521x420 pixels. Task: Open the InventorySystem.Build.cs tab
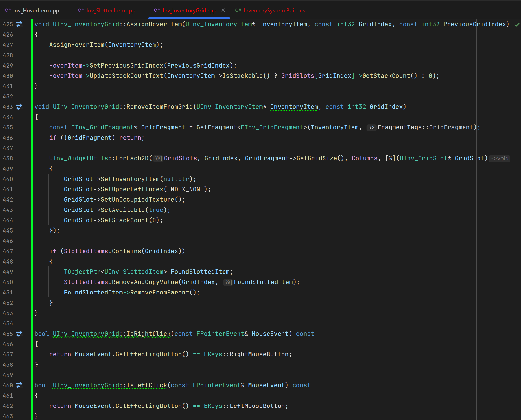tap(274, 10)
